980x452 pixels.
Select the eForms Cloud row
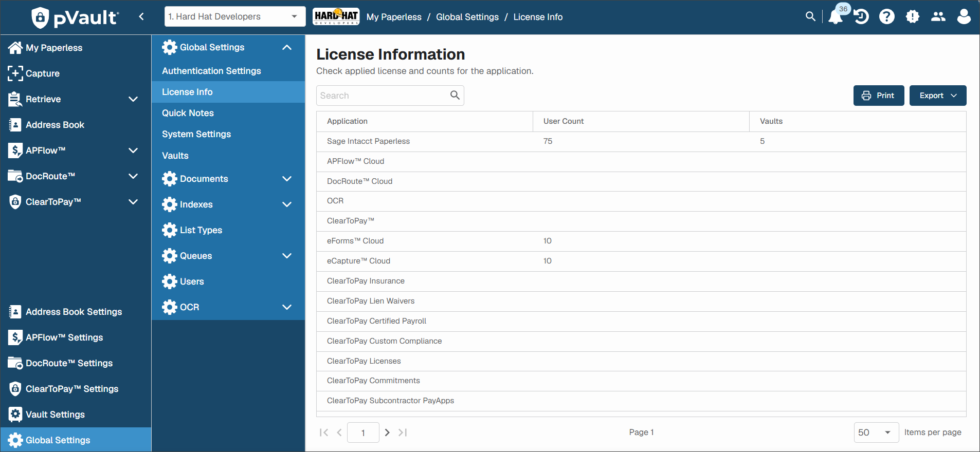641,241
